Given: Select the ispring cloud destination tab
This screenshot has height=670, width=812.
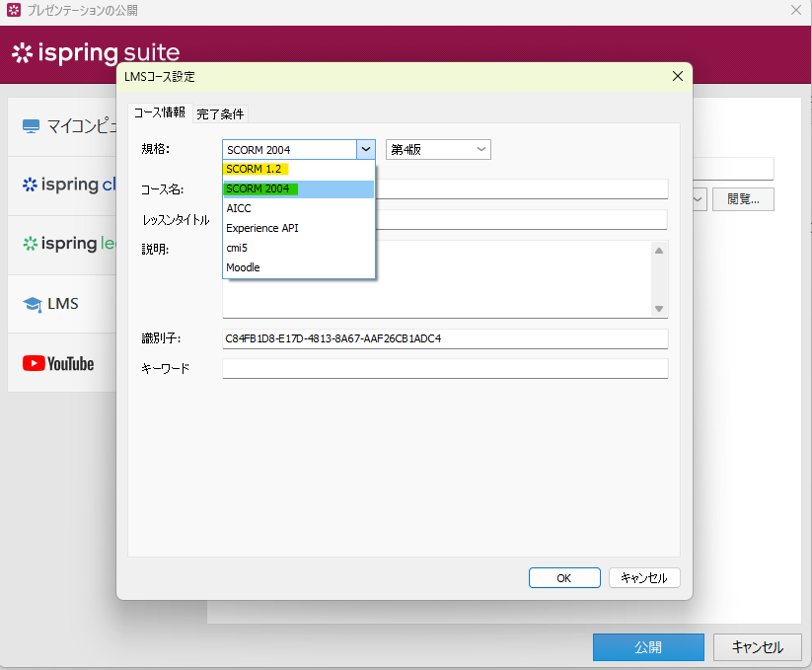Looking at the screenshot, I should pos(62,185).
